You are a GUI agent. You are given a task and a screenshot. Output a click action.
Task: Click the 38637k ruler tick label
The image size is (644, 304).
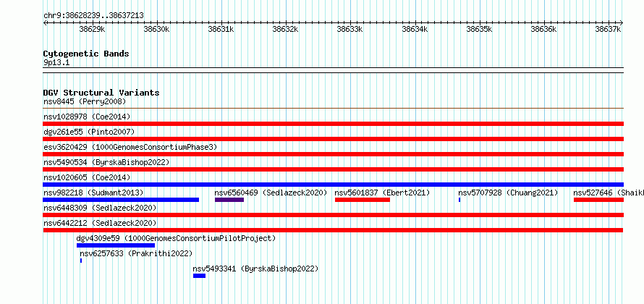[x=609, y=29]
